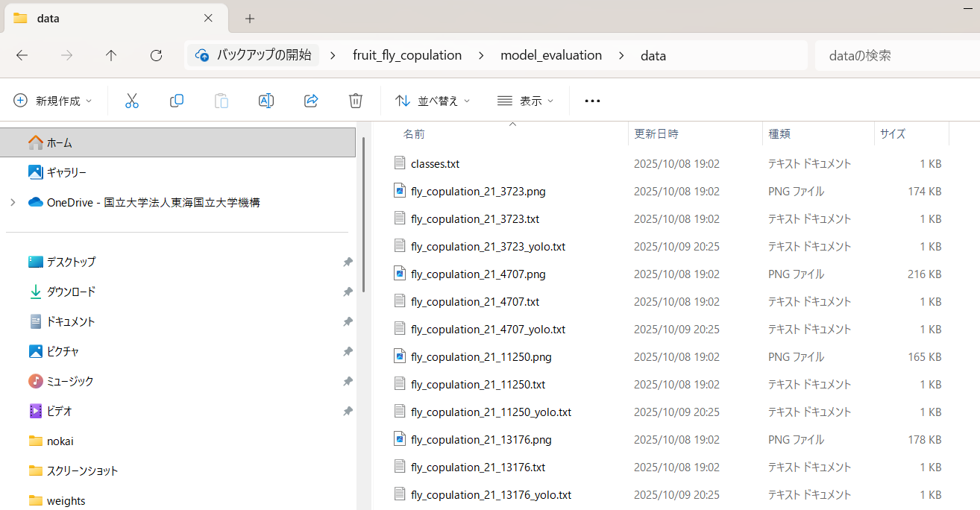Toggle pin icon next to ビデオ

(x=348, y=412)
